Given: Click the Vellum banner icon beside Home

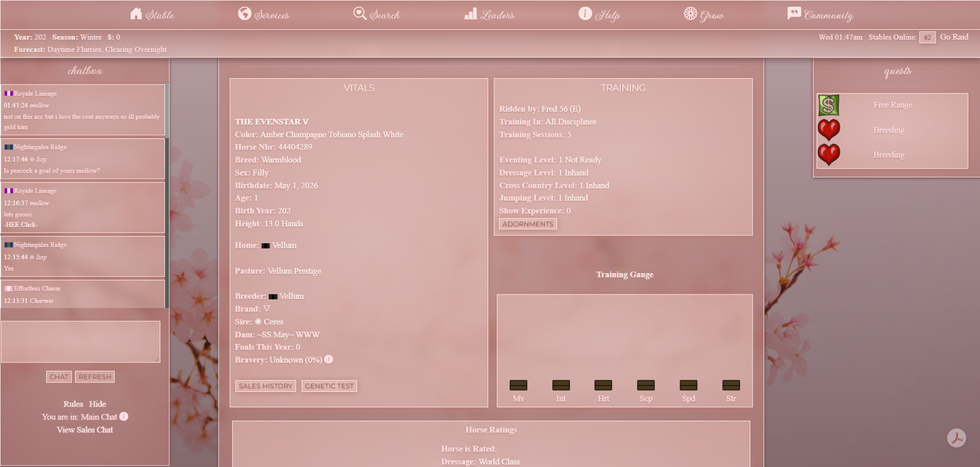Looking at the screenshot, I should (x=265, y=245).
